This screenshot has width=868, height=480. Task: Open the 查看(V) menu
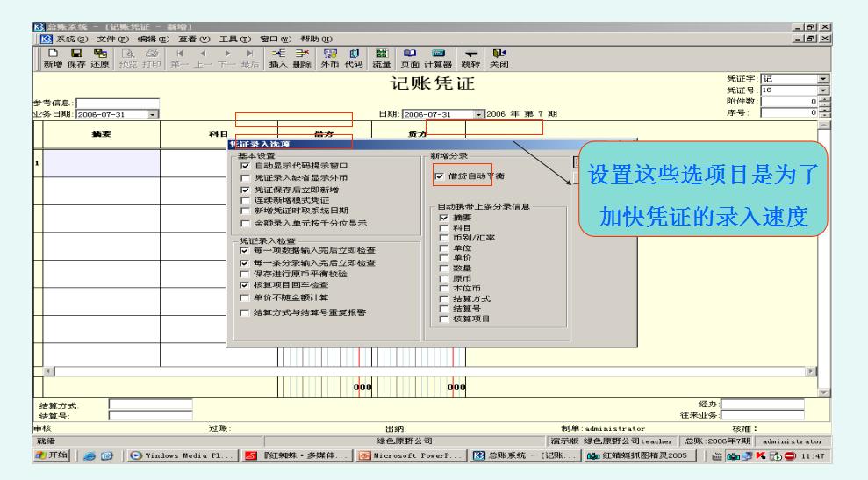pos(194,39)
